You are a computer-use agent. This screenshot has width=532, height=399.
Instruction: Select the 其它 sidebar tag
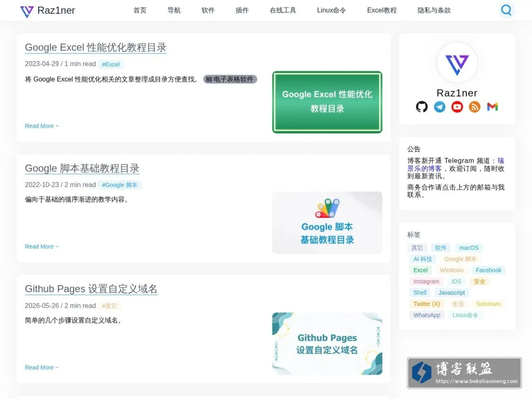click(417, 248)
